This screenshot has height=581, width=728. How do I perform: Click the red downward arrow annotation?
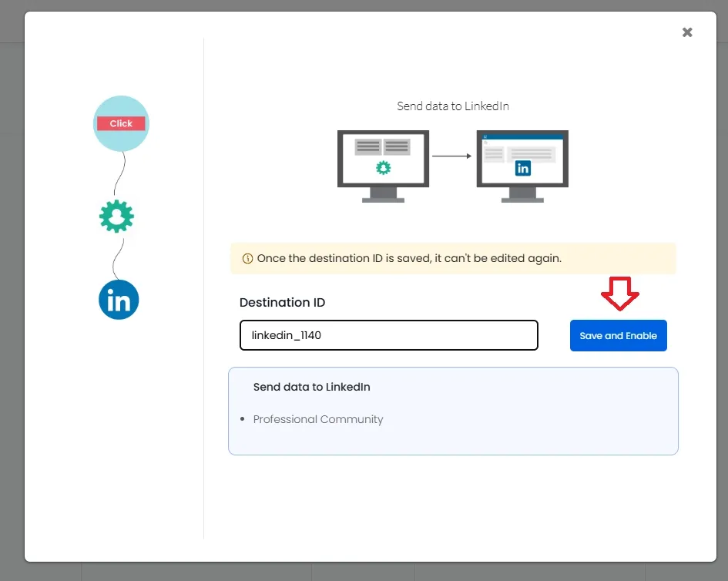pos(620,294)
